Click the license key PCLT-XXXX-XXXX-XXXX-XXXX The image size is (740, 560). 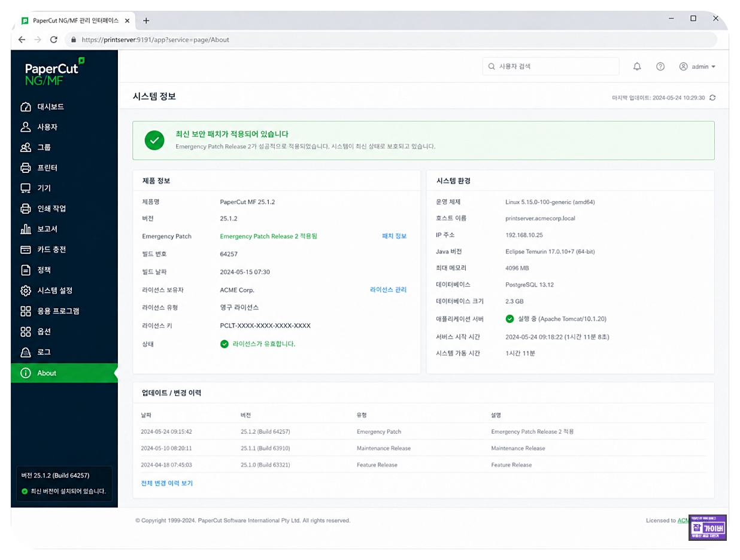pyautogui.click(x=265, y=326)
